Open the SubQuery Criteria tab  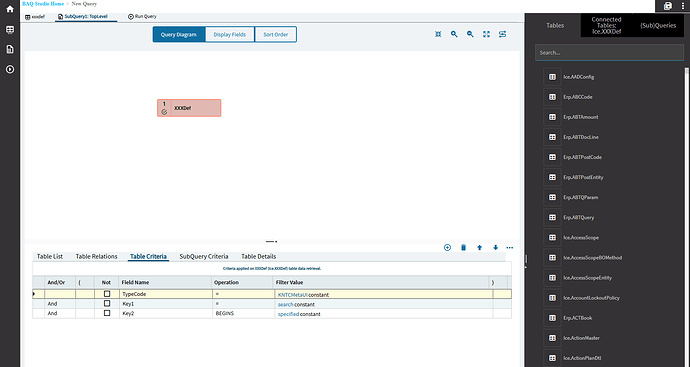point(204,257)
